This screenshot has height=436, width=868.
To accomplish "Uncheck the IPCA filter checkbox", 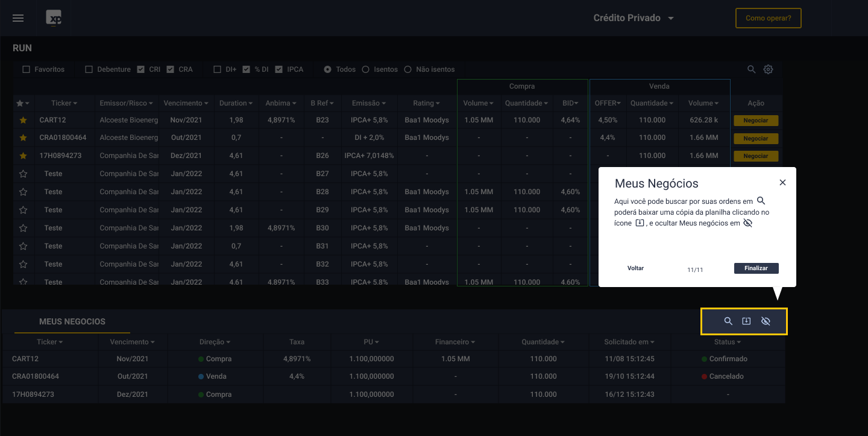I will (x=278, y=69).
